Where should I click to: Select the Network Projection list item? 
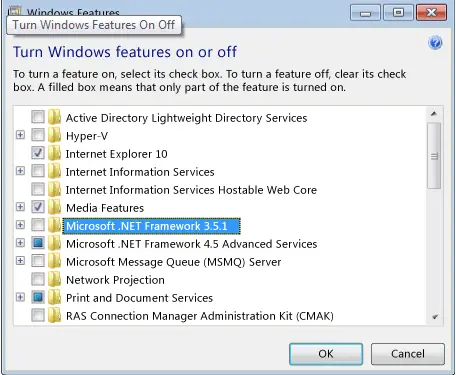115,280
